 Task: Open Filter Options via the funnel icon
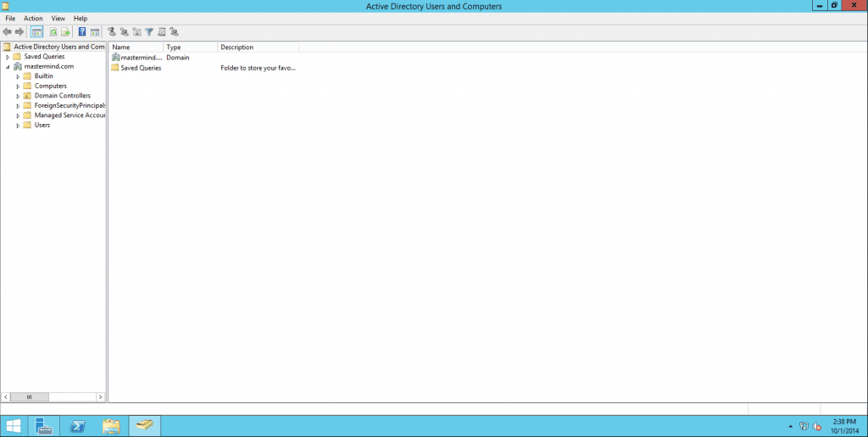coord(149,31)
